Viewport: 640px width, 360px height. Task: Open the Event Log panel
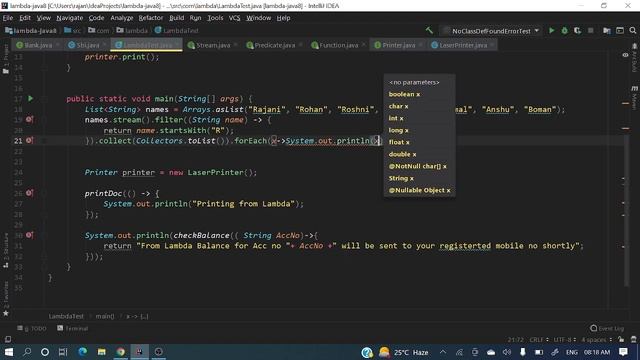coord(607,328)
